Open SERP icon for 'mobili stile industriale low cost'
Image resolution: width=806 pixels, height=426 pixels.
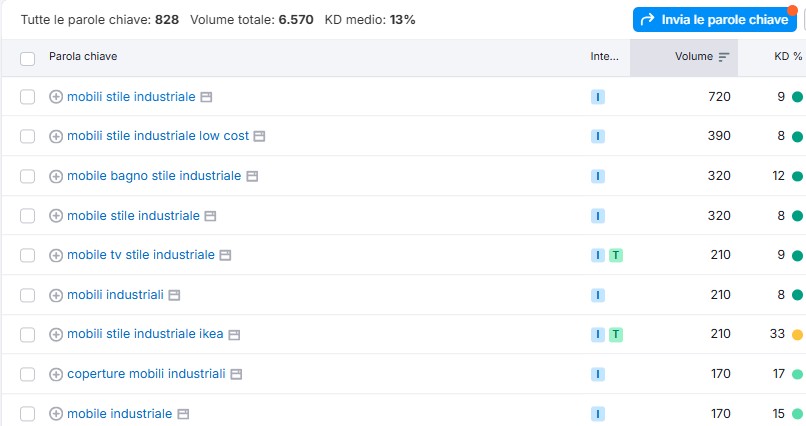pyautogui.click(x=260, y=136)
